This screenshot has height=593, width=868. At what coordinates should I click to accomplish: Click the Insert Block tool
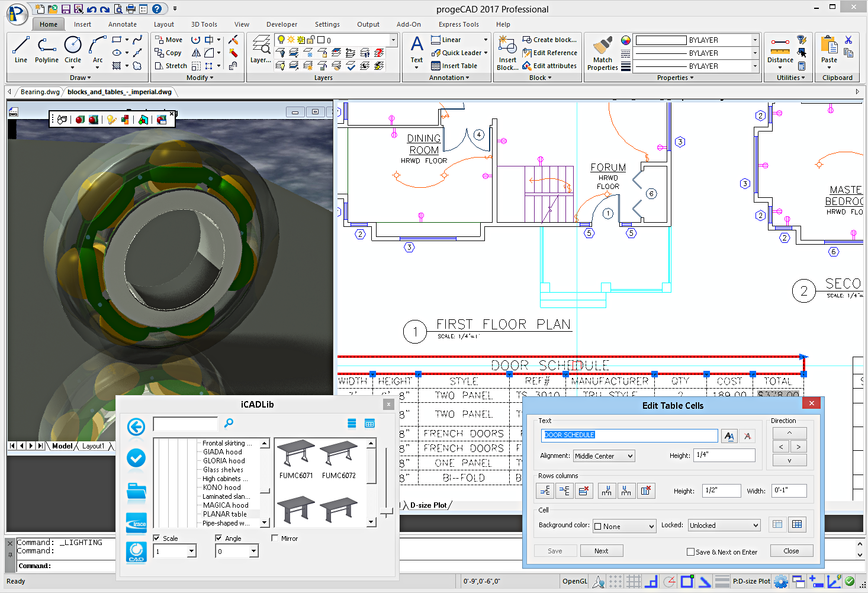tap(507, 52)
